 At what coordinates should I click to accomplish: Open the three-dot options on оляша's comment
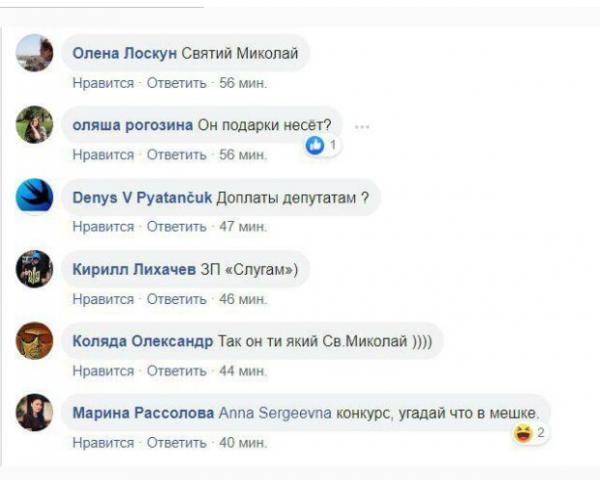[x=362, y=126]
